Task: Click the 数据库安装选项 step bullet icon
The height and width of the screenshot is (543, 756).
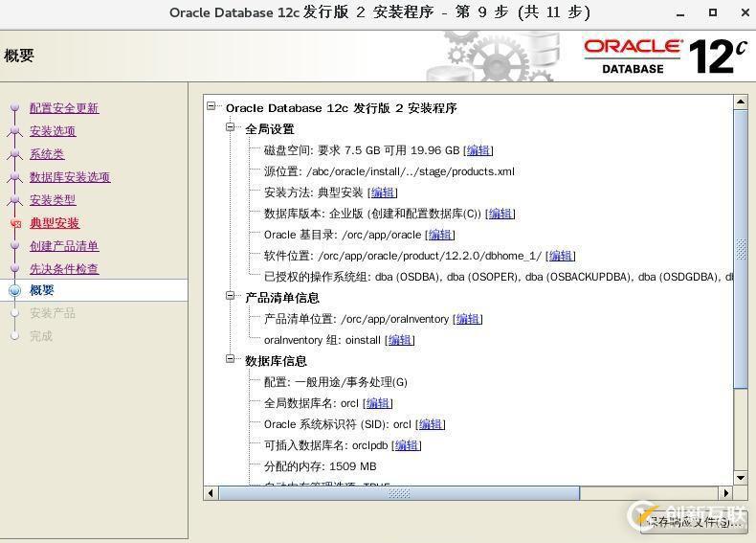Action: (15, 176)
